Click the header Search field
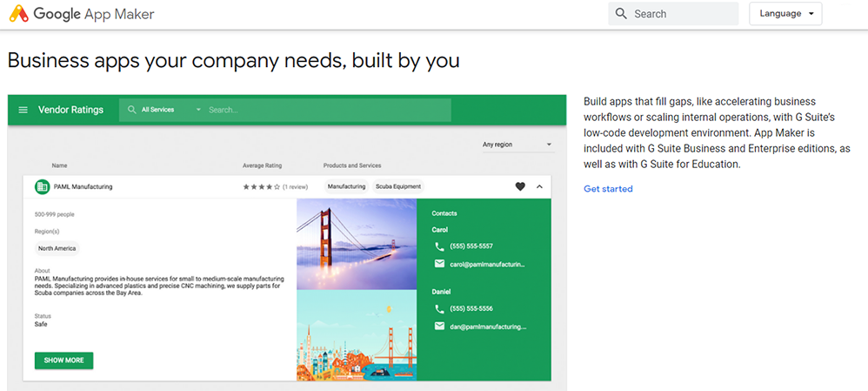 coord(673,14)
